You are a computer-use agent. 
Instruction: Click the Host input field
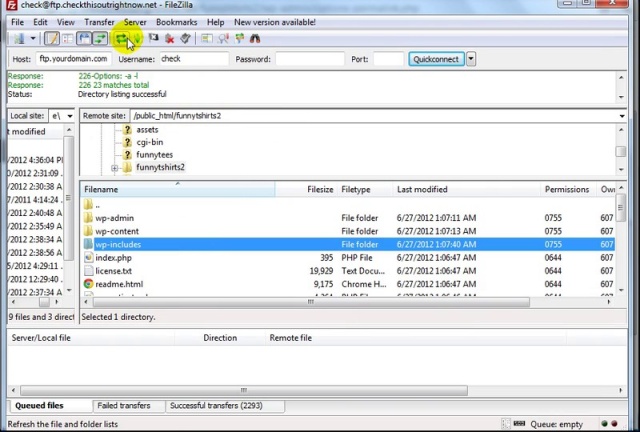pyautogui.click(x=73, y=59)
